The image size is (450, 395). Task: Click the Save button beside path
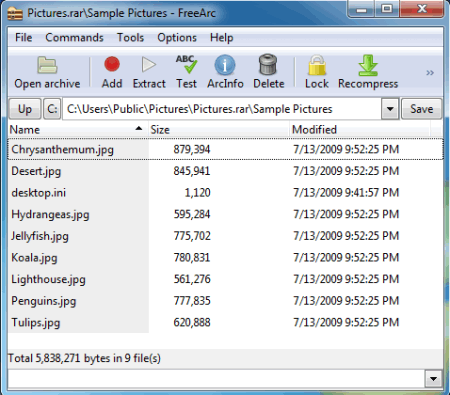coord(422,109)
